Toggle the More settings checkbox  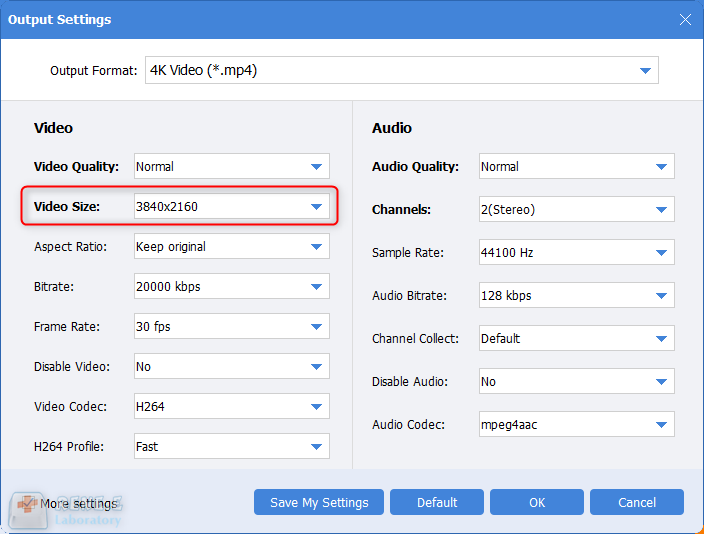click(x=28, y=503)
